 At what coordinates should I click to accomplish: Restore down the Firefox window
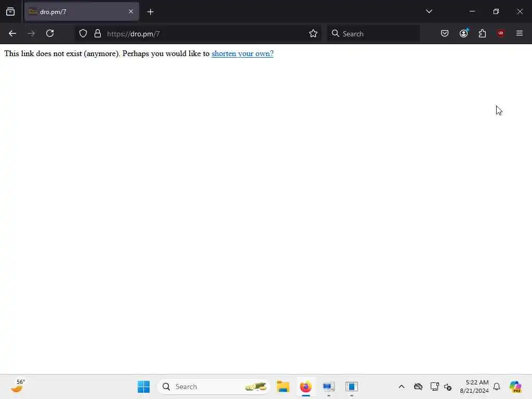click(496, 11)
